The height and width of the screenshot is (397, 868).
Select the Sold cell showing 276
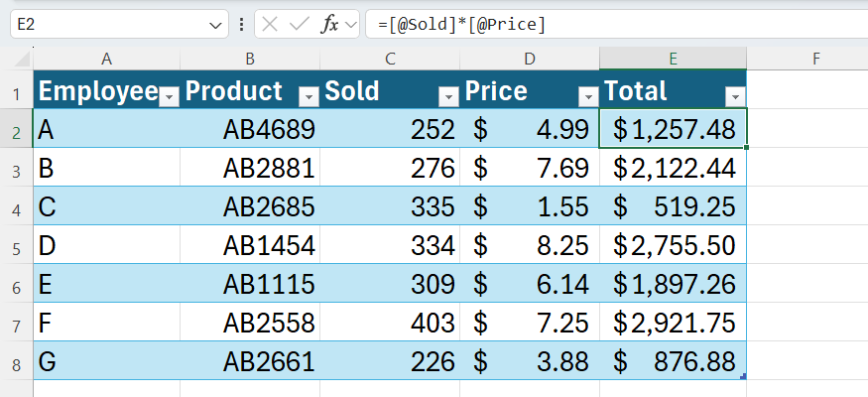390,167
